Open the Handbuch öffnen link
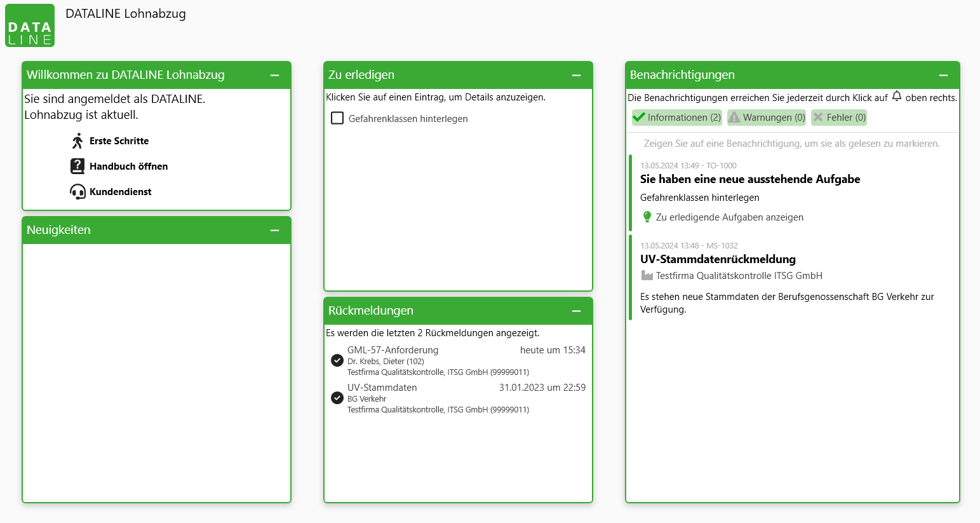This screenshot has width=980, height=523. 128,166
